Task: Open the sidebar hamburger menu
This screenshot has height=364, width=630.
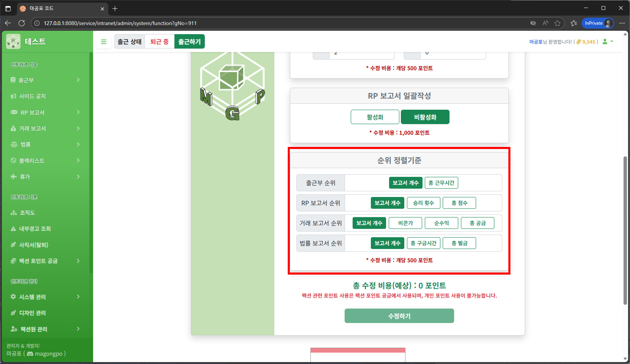Action: tap(104, 41)
